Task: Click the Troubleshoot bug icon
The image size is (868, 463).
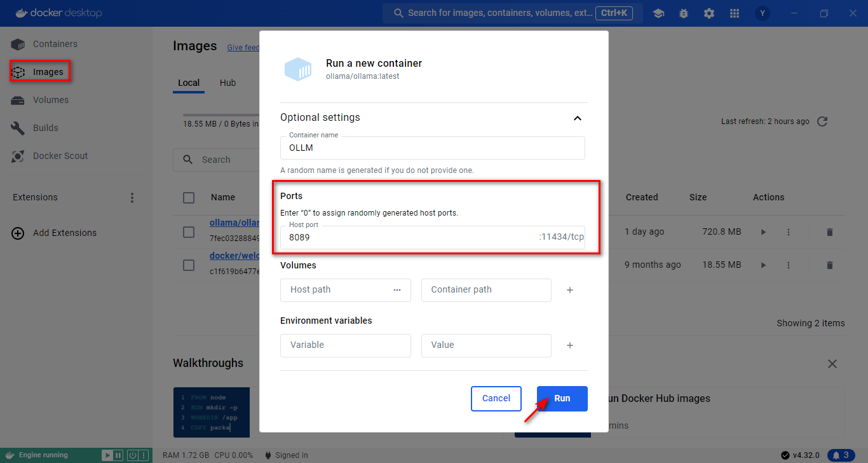Action: click(684, 13)
